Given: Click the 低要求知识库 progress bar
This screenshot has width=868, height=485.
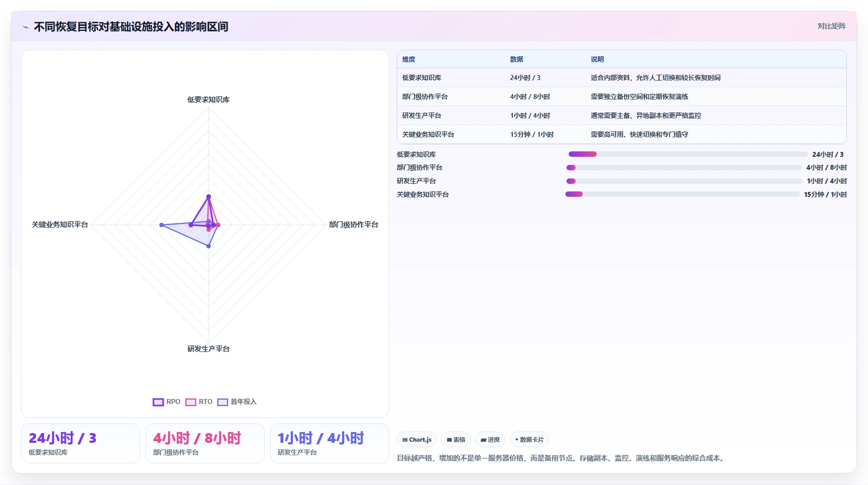Looking at the screenshot, I should click(688, 154).
